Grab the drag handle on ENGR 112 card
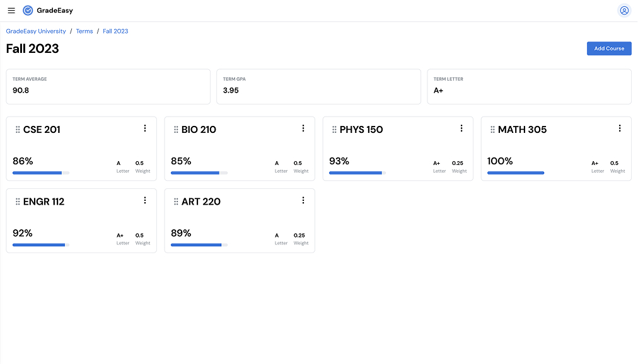Screen dimensions: 638x364 click(17, 201)
